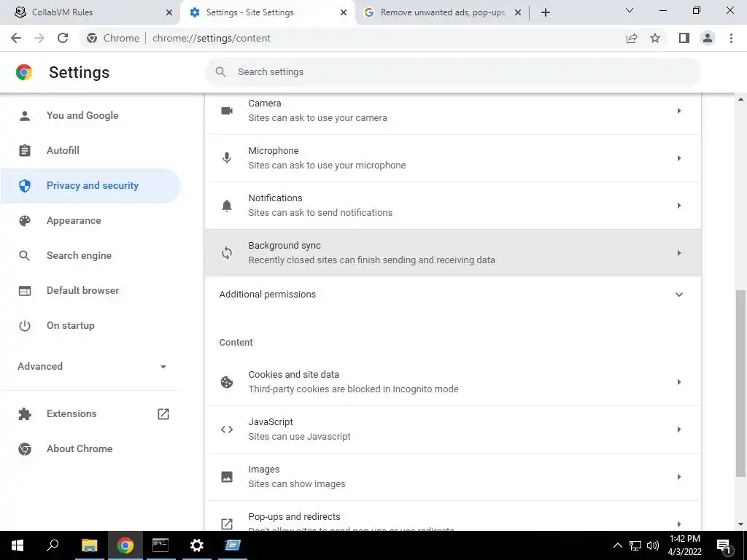Viewport: 747px width, 560px height.
Task: Click the Pop-ups and redirects icon
Action: (x=227, y=524)
